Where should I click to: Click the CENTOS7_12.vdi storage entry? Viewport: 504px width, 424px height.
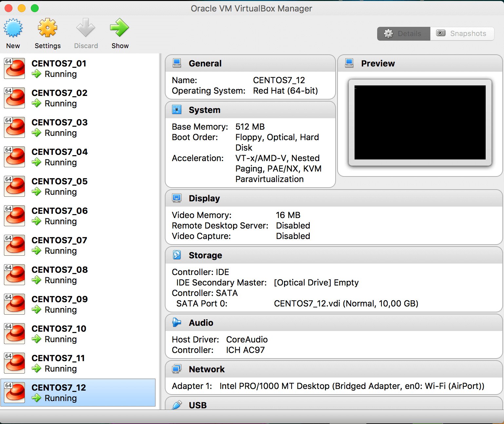pyautogui.click(x=346, y=304)
